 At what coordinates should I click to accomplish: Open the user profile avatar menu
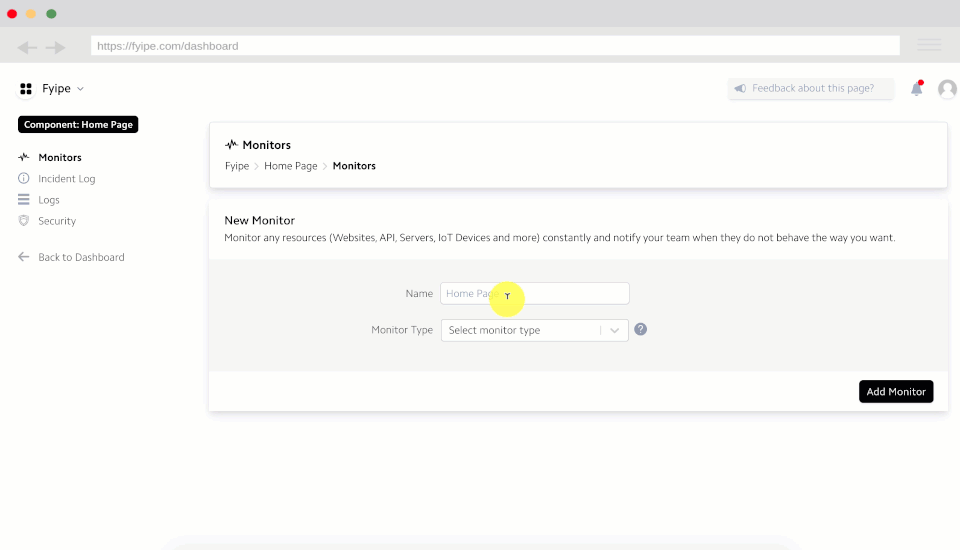click(x=947, y=89)
